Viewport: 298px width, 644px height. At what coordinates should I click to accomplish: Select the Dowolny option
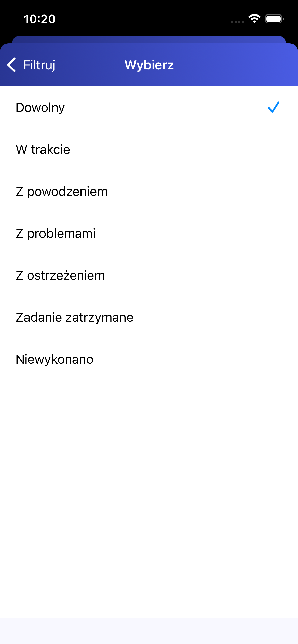point(40,107)
